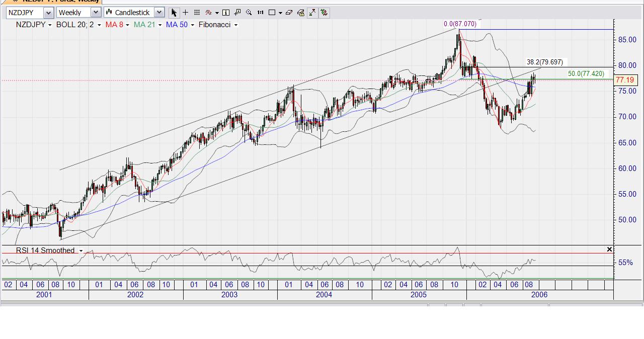Click the candlestick icon in chart type box

(109, 13)
